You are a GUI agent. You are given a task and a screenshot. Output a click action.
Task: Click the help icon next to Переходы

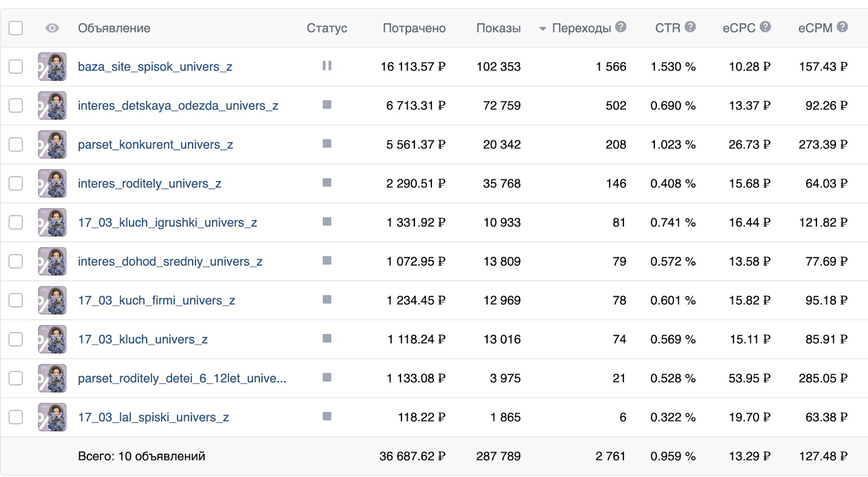pyautogui.click(x=621, y=27)
